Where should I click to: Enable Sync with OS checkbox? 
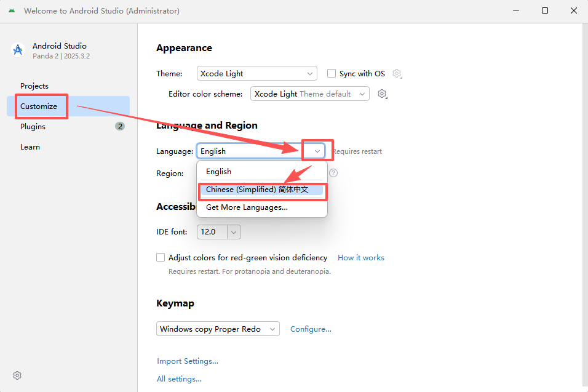tap(332, 73)
